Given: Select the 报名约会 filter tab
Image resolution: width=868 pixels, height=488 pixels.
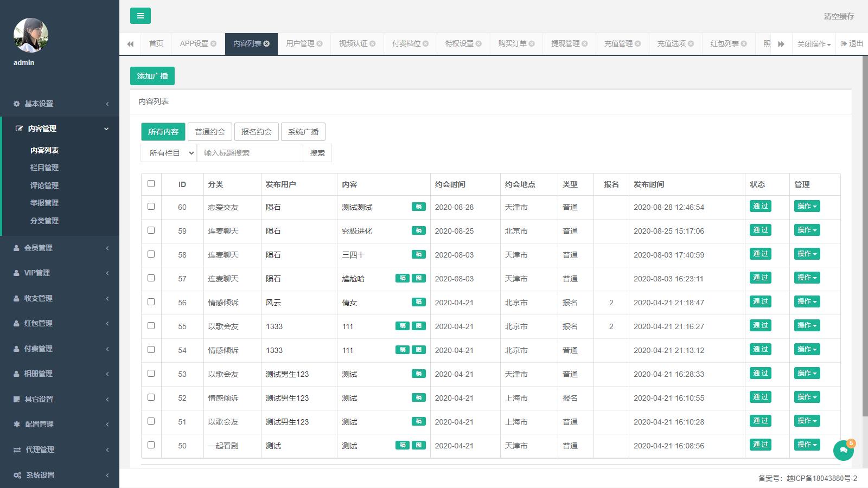Looking at the screenshot, I should [x=257, y=132].
